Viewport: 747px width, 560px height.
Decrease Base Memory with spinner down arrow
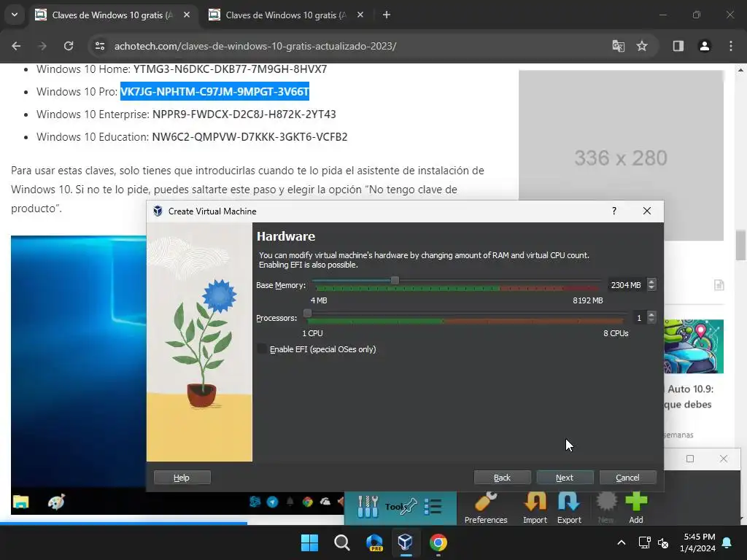tap(651, 288)
